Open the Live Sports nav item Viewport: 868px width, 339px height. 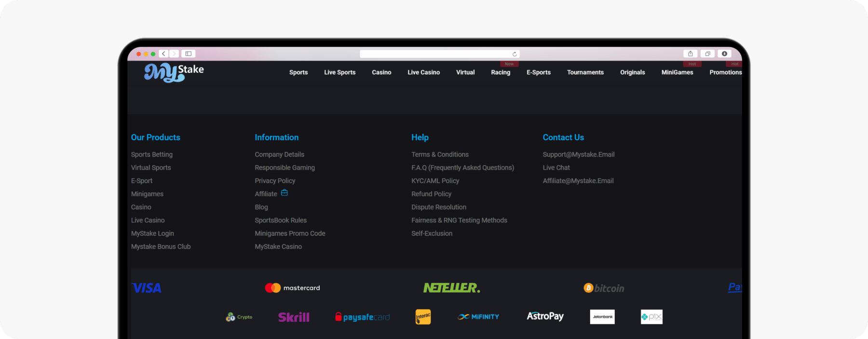[340, 72]
